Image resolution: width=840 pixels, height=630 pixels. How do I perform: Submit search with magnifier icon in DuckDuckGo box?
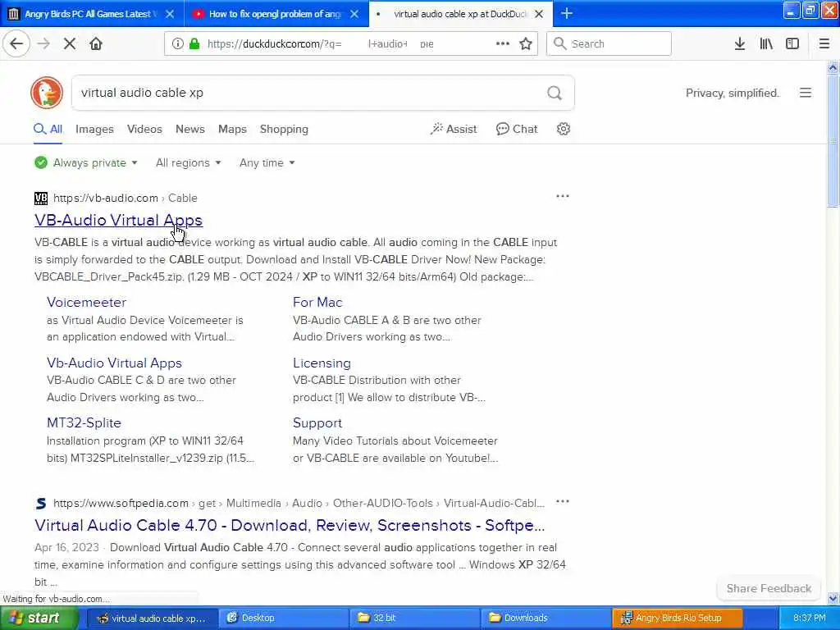point(555,94)
